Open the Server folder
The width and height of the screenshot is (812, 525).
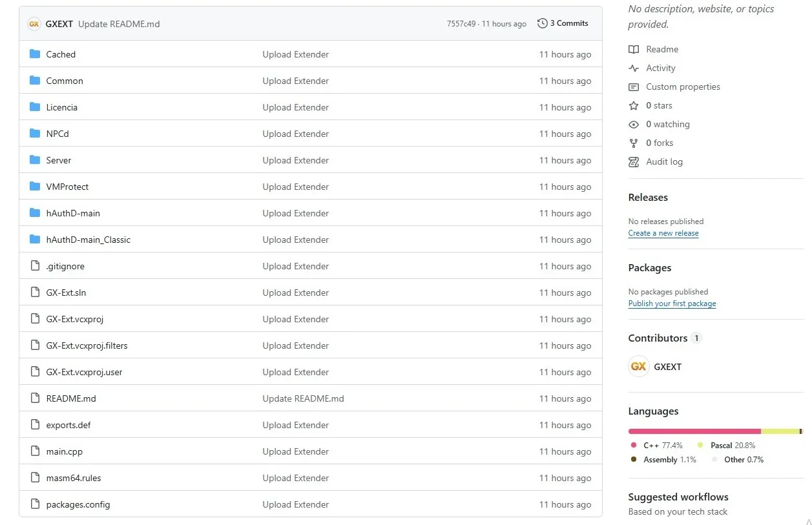[x=59, y=160]
